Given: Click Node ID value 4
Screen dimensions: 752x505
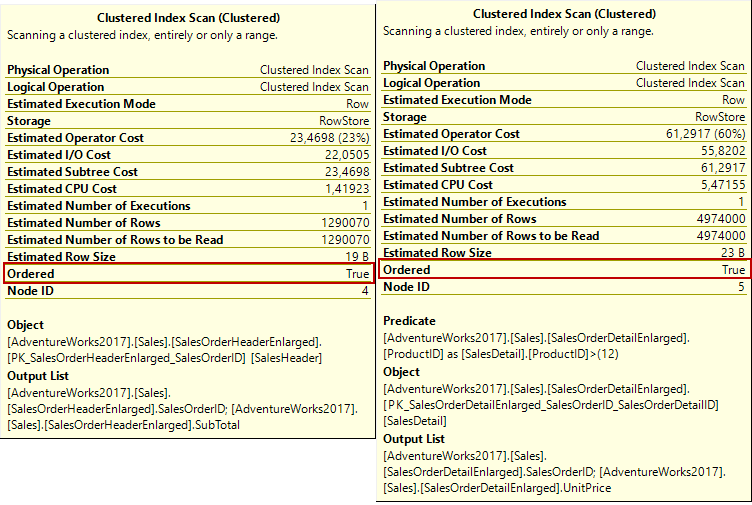Looking at the screenshot, I should point(365,291).
